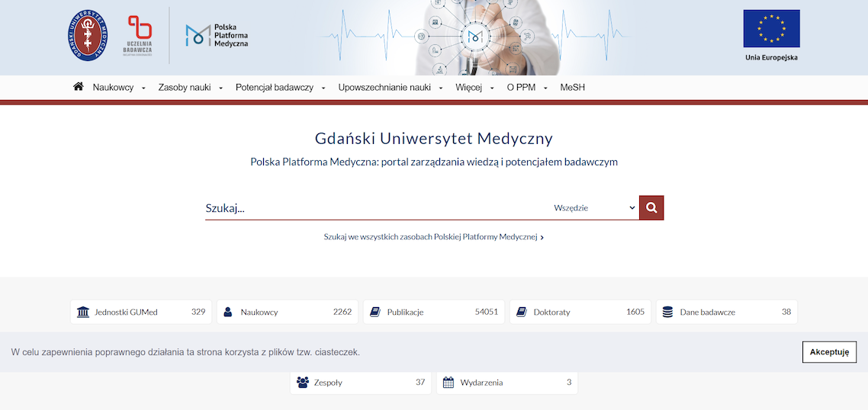
Task: Open the Naukowcy menu
Action: coord(113,88)
